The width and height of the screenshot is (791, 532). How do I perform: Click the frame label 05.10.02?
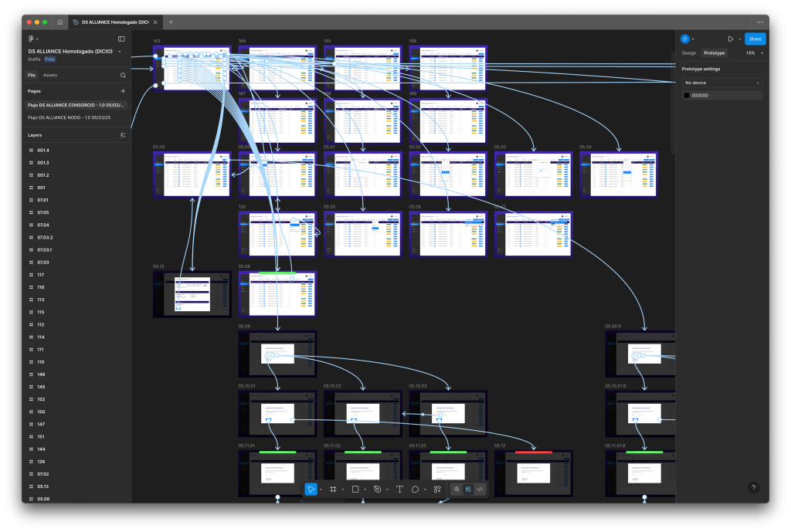pyautogui.click(x=332, y=386)
